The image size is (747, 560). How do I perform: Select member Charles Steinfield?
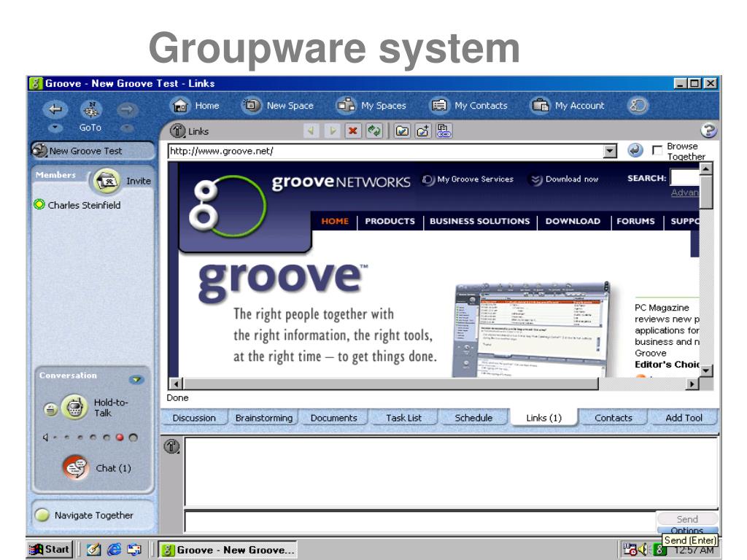(84, 205)
